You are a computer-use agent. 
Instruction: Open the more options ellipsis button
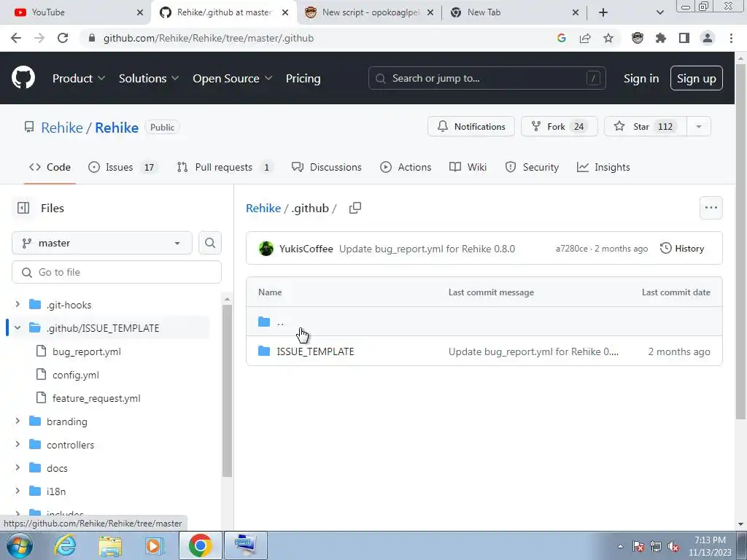[x=711, y=208]
